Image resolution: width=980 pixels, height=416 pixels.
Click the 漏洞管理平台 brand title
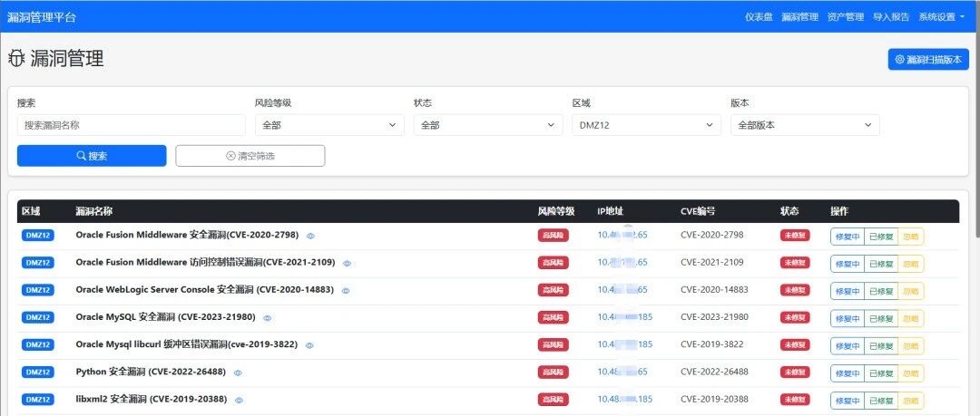[x=41, y=17]
